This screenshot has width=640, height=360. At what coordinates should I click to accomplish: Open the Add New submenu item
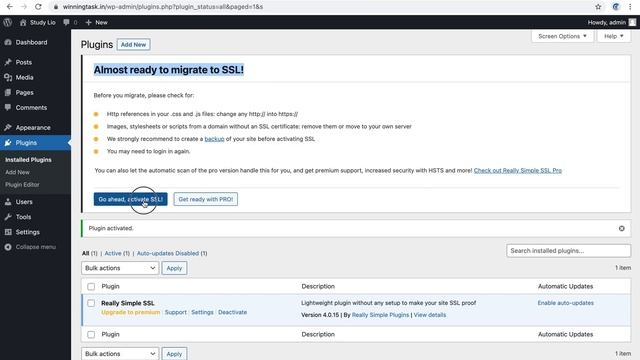[17, 172]
